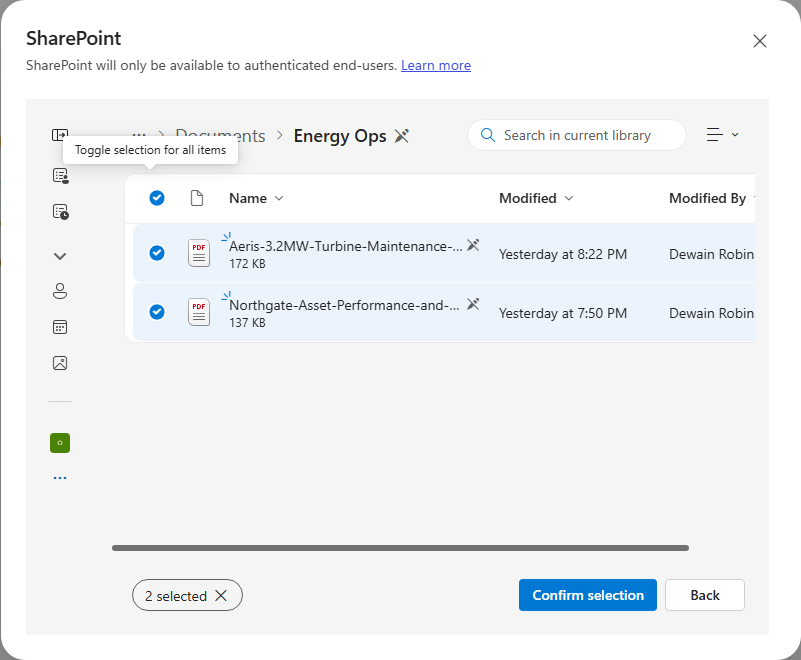Open the calendar sidebar icon
Viewport: 801px width, 660px height.
60,327
